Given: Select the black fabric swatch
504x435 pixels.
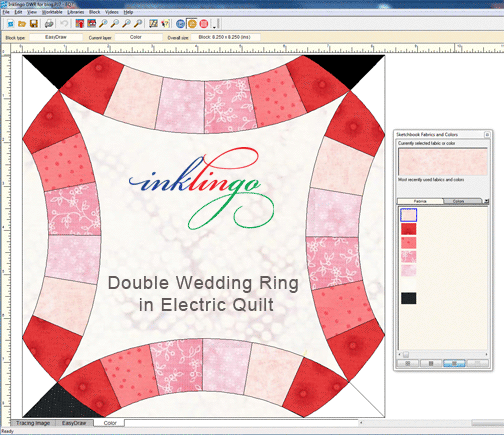Looking at the screenshot, I should pos(409,298).
